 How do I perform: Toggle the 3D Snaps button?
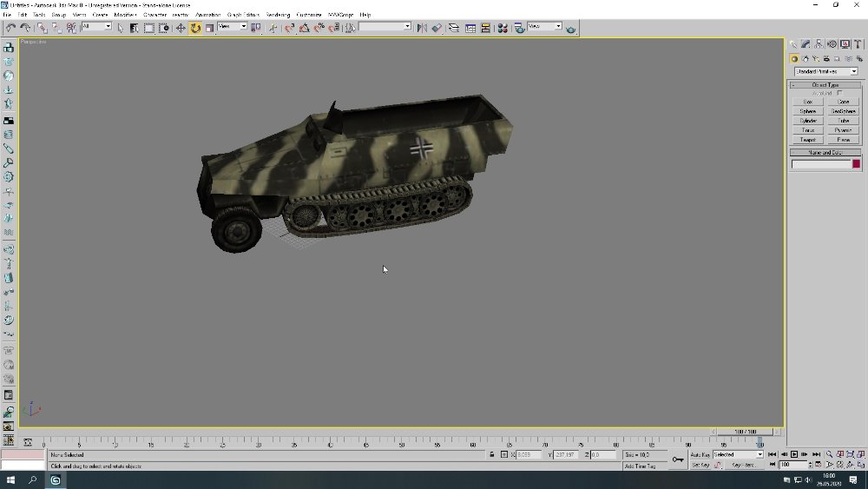290,28
